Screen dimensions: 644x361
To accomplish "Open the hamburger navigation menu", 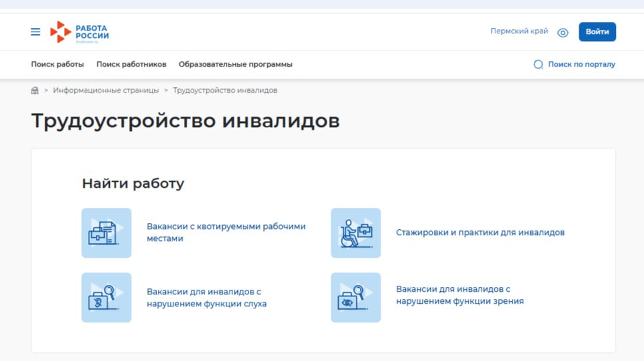I will click(35, 32).
